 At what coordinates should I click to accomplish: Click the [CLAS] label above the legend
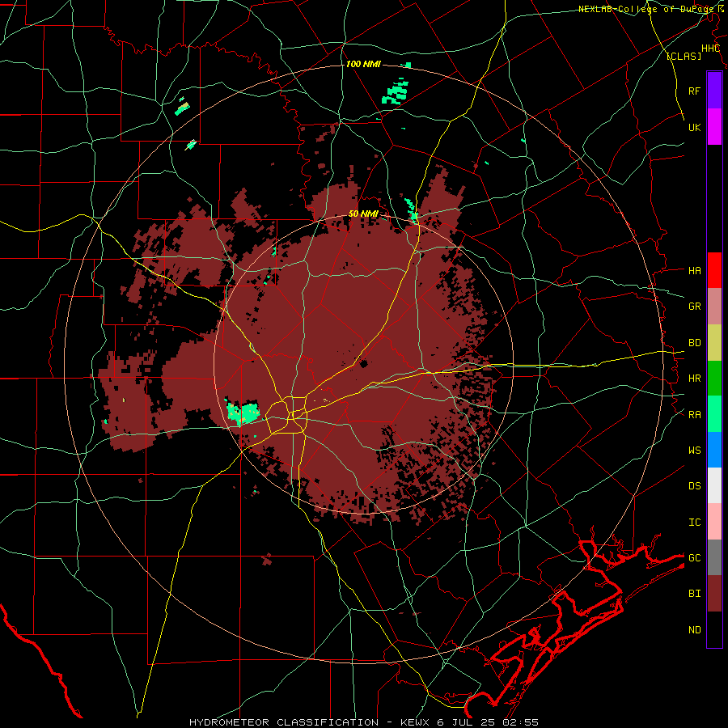(x=684, y=56)
